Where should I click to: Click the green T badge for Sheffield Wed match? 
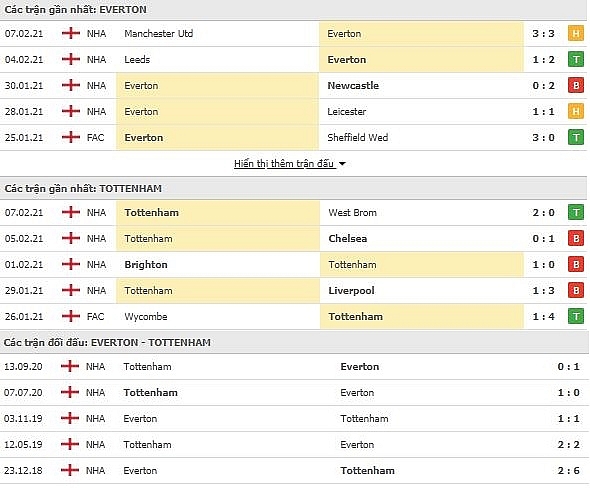coord(575,137)
